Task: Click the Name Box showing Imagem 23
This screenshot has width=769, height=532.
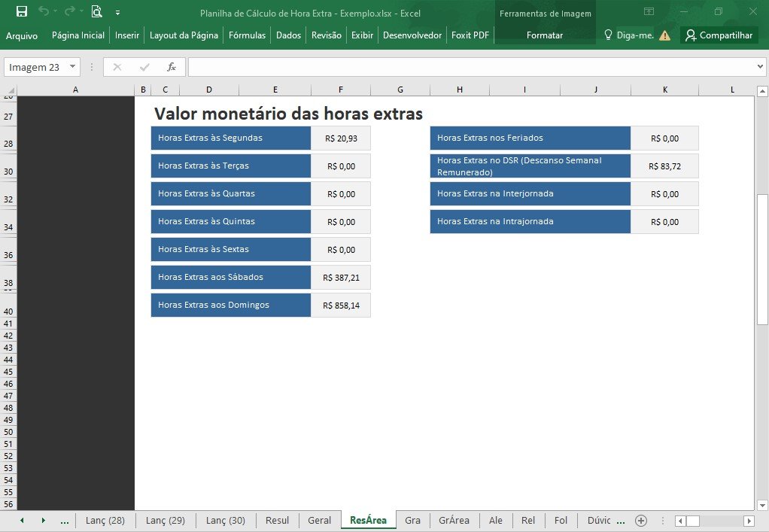Action: (x=35, y=67)
